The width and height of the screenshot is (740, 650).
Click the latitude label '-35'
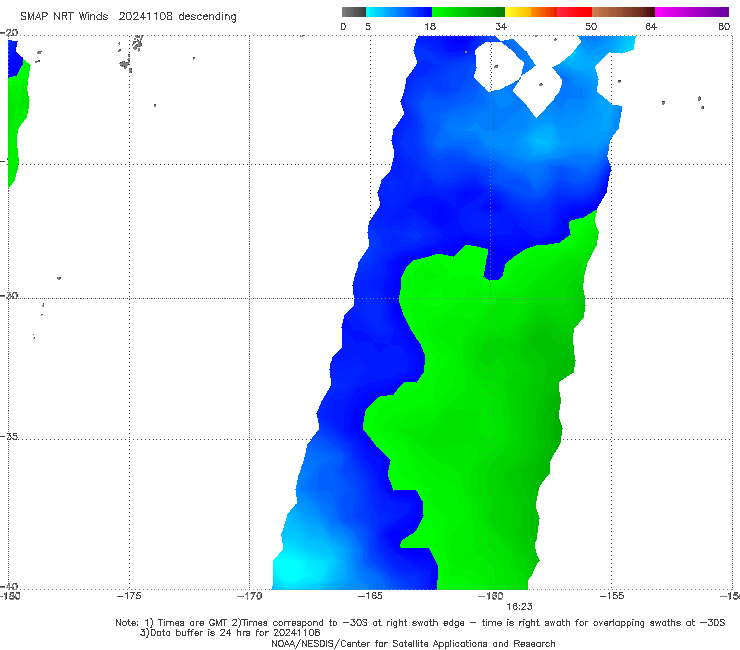tap(9, 437)
